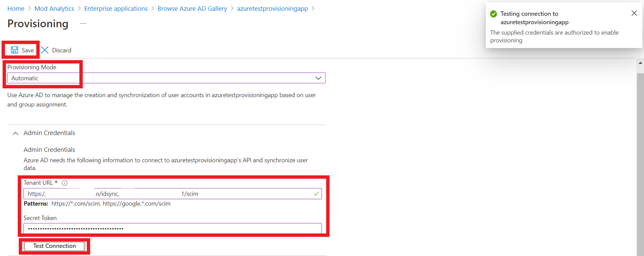The image size is (644, 256).
Task: Click the Provisioning page heading
Action: click(x=38, y=23)
